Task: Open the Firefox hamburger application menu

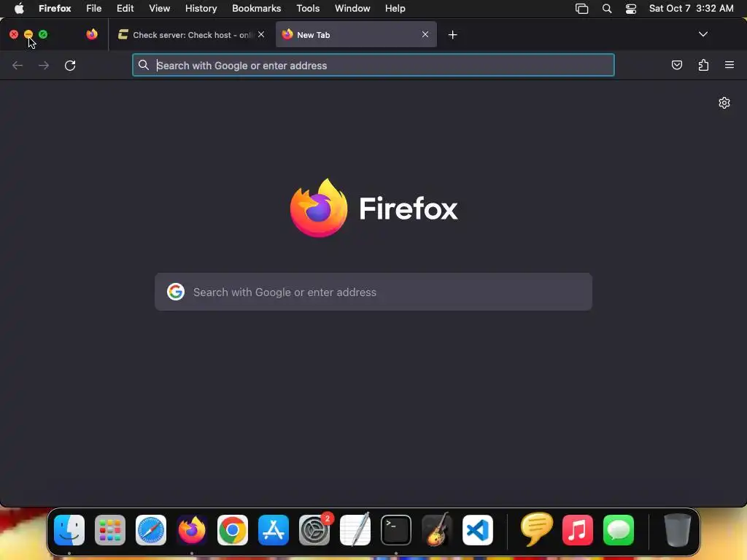Action: 729,65
